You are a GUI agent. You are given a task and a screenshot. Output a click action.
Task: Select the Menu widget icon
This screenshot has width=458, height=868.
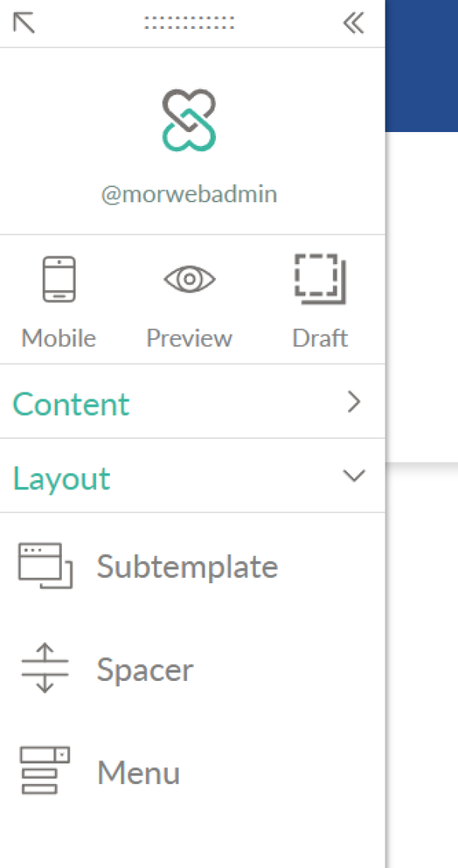tap(45, 770)
